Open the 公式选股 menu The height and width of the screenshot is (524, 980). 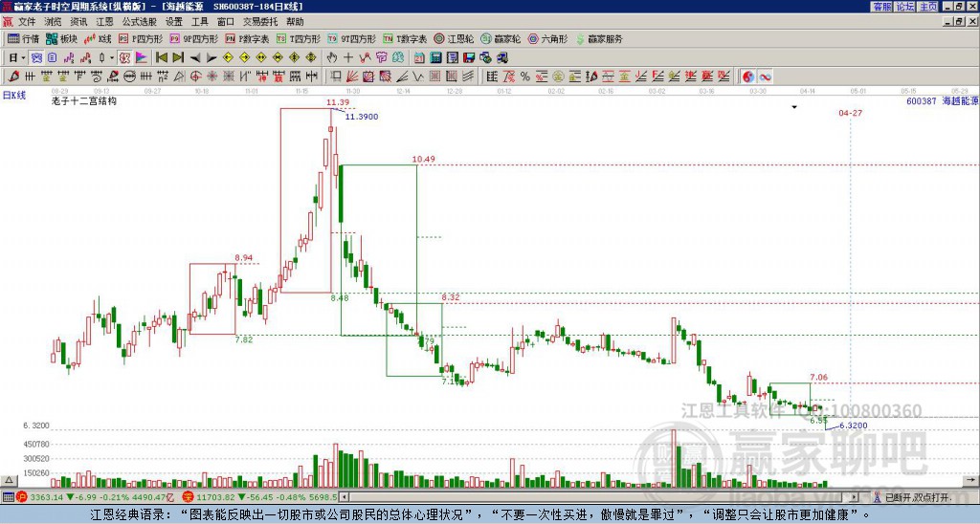pos(139,20)
